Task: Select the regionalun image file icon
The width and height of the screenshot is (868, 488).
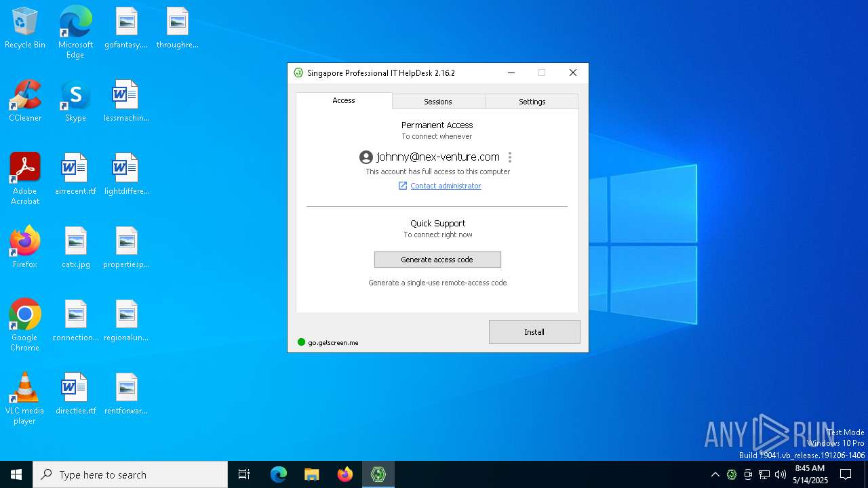Action: coord(126,321)
